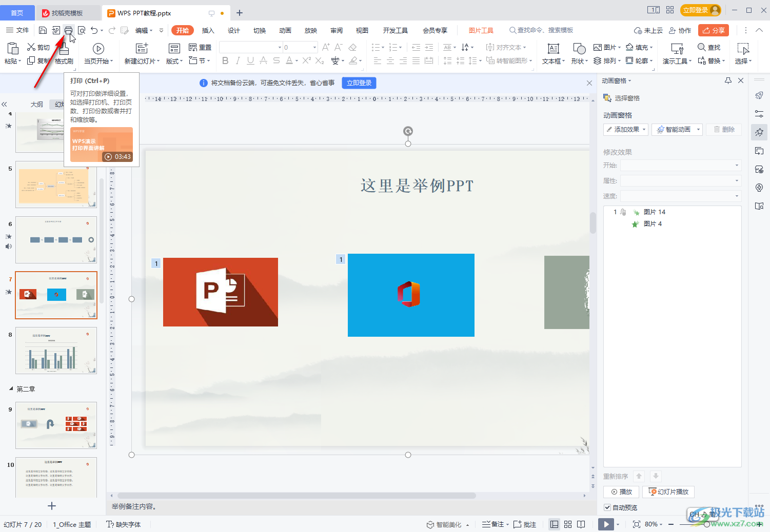
Task: Close the cloud backup notification banner
Action: pyautogui.click(x=589, y=83)
